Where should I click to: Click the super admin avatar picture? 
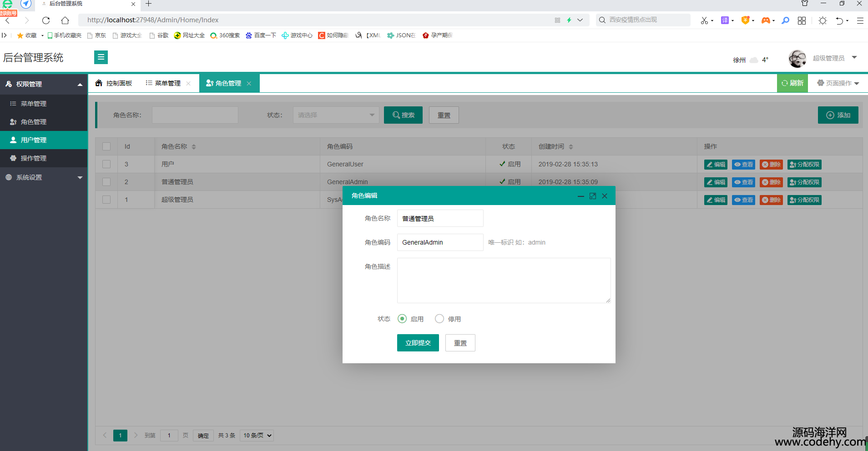tap(797, 59)
